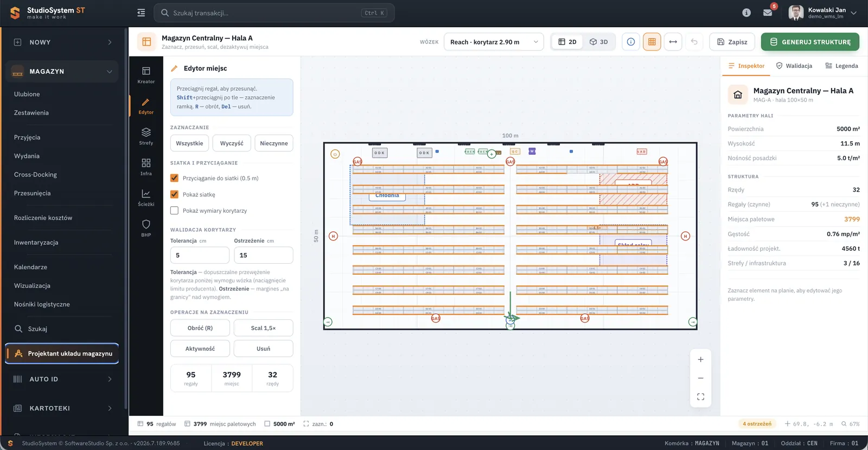The image size is (868, 450).
Task: Click the search magnifier icon in top bar
Action: pyautogui.click(x=165, y=12)
